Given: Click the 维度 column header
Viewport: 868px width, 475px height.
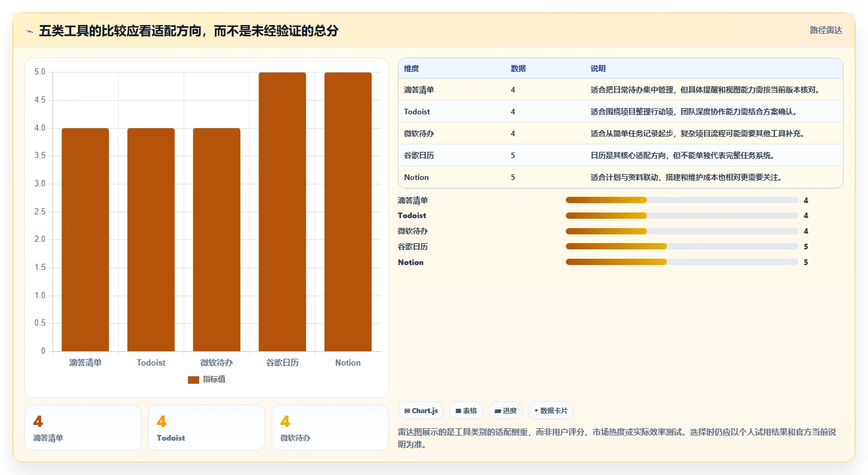Looking at the screenshot, I should pos(412,68).
